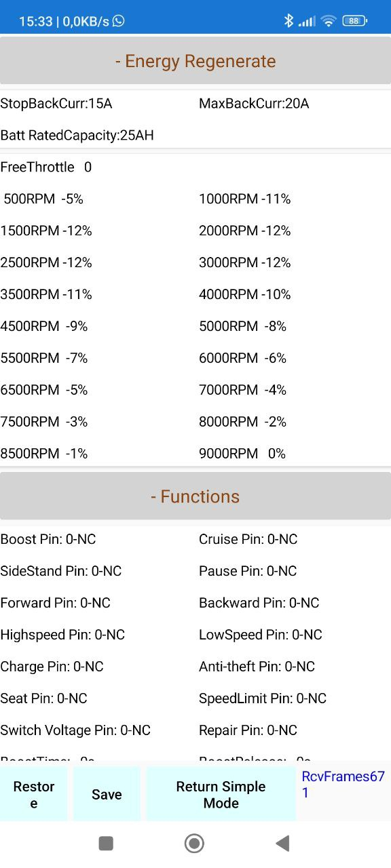Viewport: 391px width, 868px height.
Task: Tap the Wi-Fi icon in status bar
Action: point(329,21)
